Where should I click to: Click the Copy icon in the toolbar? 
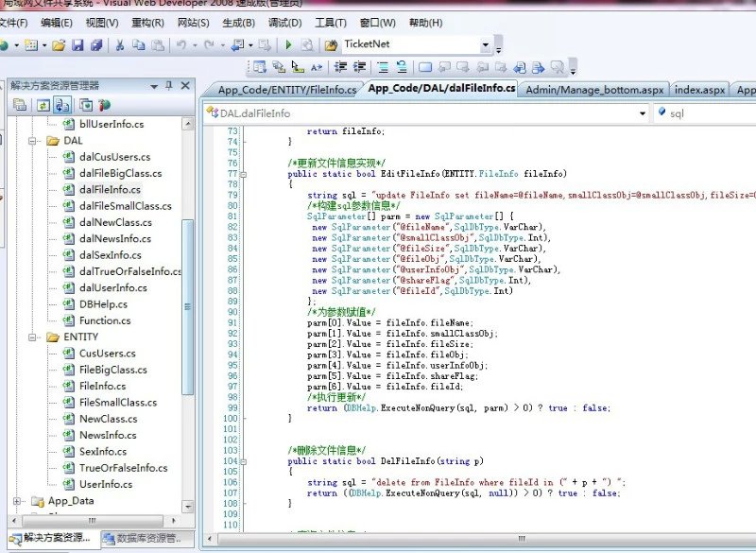[138, 45]
